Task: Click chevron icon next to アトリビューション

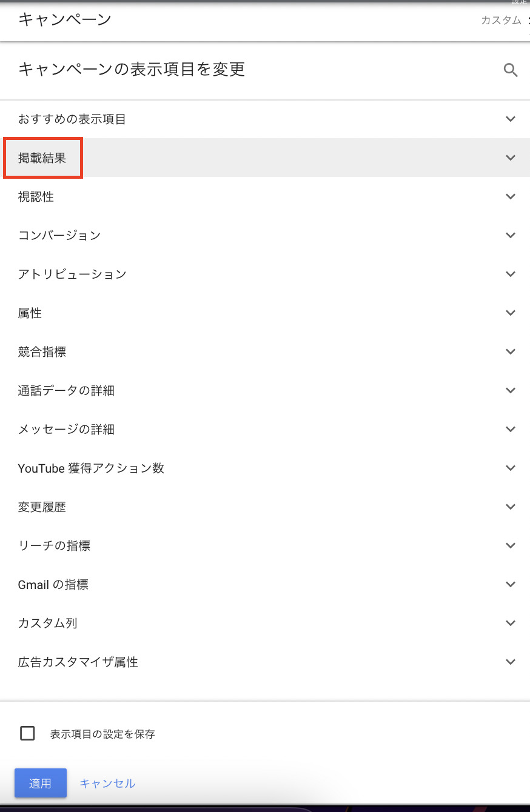Action: click(x=511, y=274)
